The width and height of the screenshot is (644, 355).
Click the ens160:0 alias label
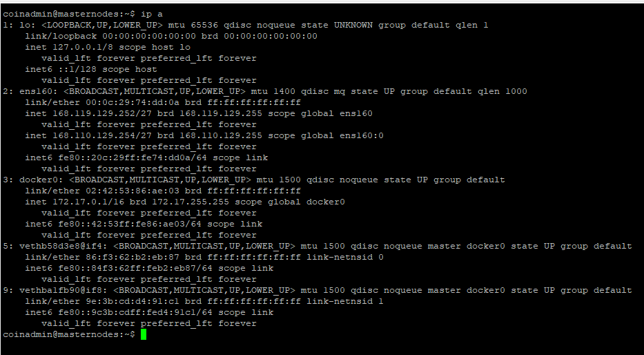356,135
